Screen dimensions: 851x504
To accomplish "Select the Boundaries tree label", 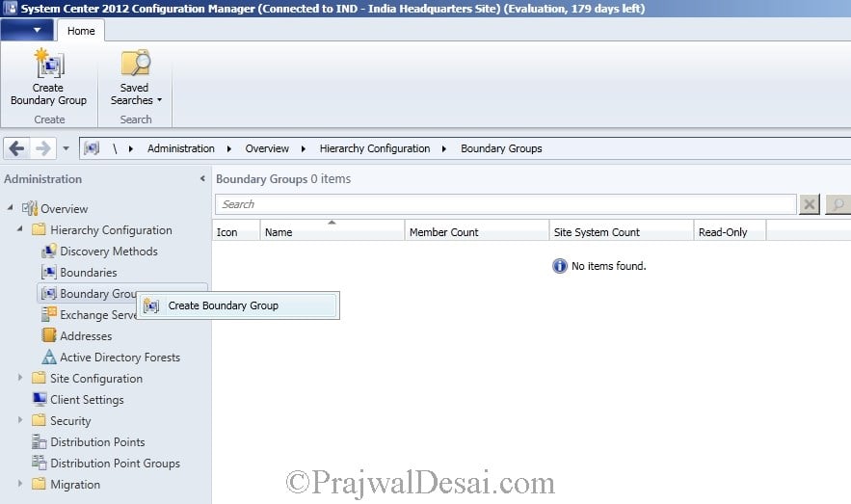I will [x=89, y=273].
